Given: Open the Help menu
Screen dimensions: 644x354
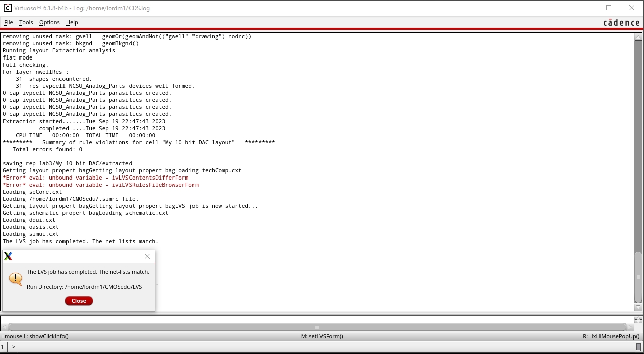Looking at the screenshot, I should point(72,22).
